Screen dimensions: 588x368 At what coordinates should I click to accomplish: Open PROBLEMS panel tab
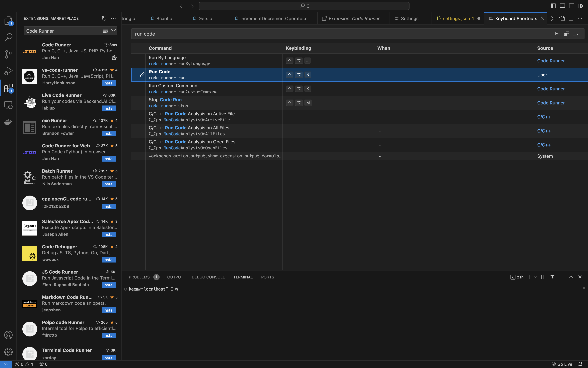(x=144, y=277)
